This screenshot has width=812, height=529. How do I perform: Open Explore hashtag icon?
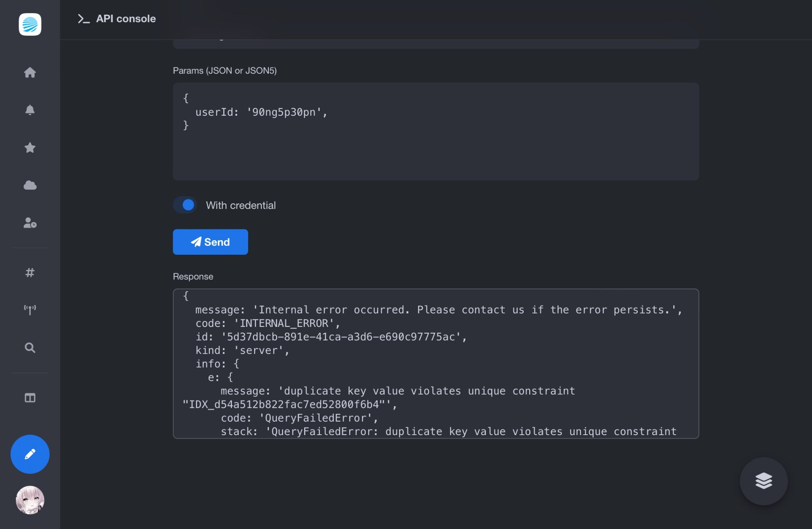[x=30, y=273]
